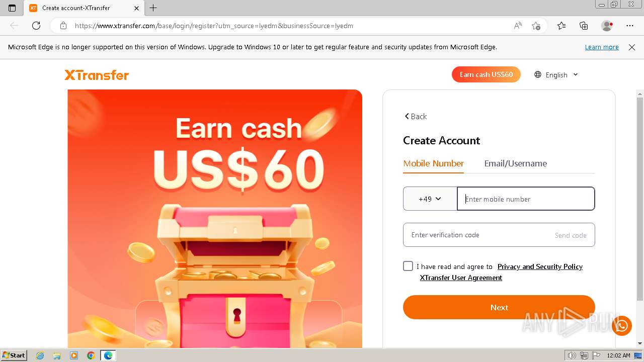This screenshot has width=644, height=362.
Task: Click the orange Next button
Action: [x=499, y=307]
